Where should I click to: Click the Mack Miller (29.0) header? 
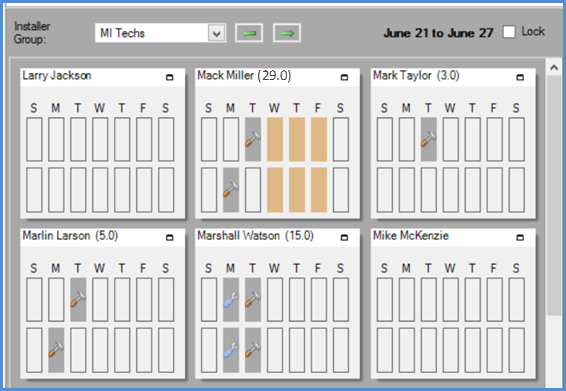(x=244, y=75)
